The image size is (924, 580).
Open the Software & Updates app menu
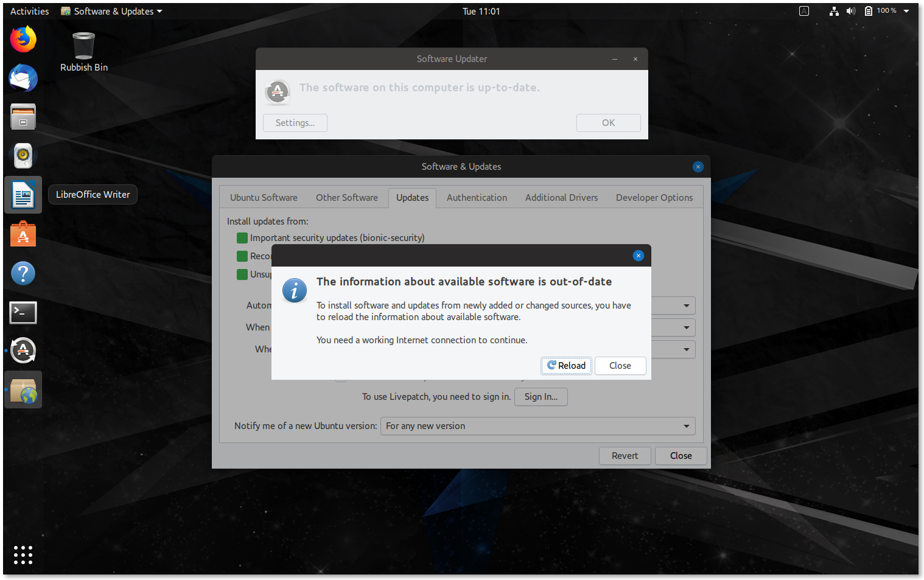point(112,11)
